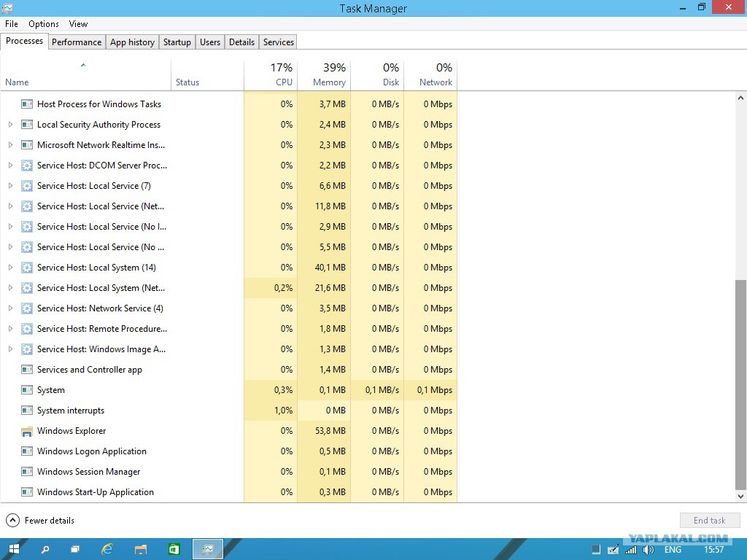Click the Service Host: DCOM Server gear icon
The height and width of the screenshot is (560, 747).
coord(27,166)
